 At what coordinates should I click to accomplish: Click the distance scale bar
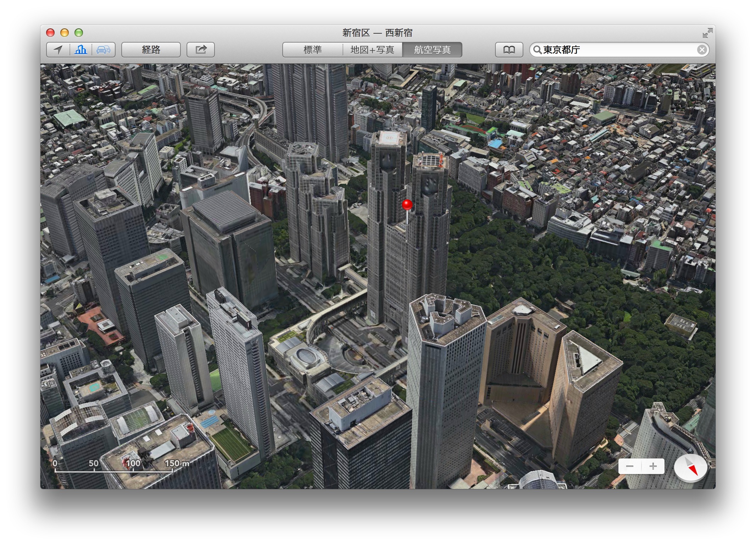click(x=113, y=470)
